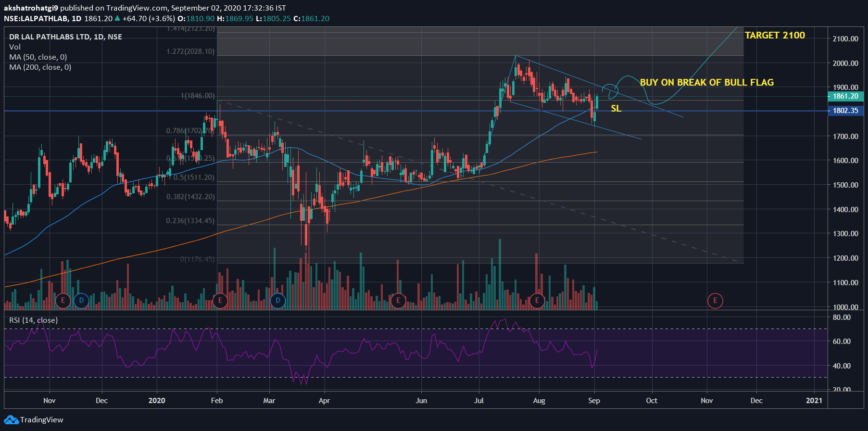This screenshot has height=431, width=868.
Task: Select the 1861.20 current price tag
Action: (845, 96)
